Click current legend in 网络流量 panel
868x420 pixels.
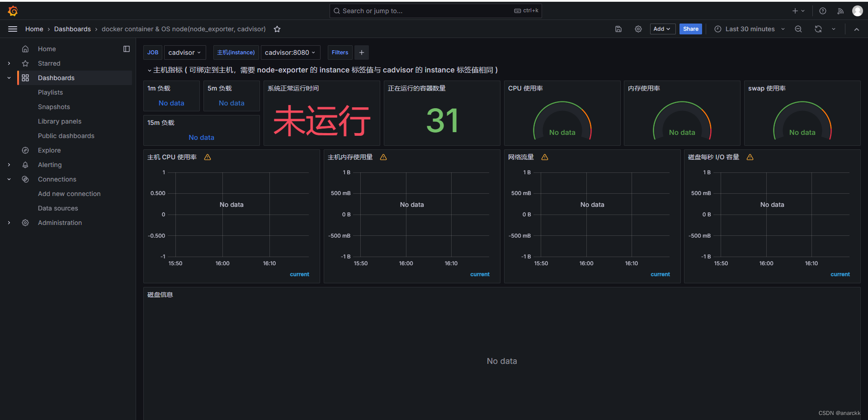point(660,274)
